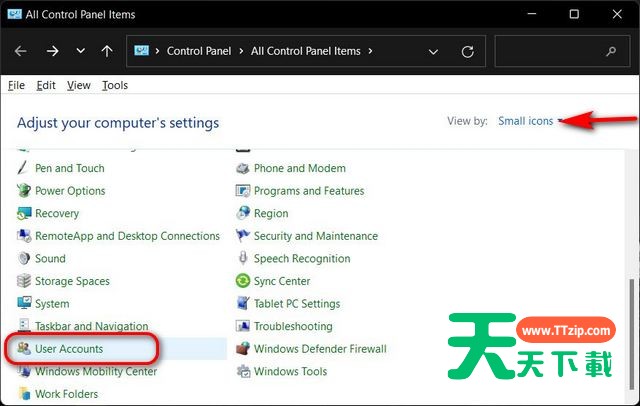Expand chevron after All Control Panel Items
This screenshot has width=640, height=406.
click(370, 51)
